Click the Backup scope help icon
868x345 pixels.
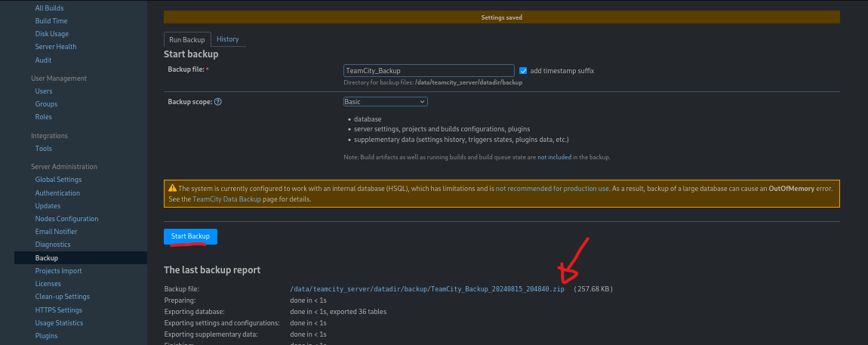[218, 102]
